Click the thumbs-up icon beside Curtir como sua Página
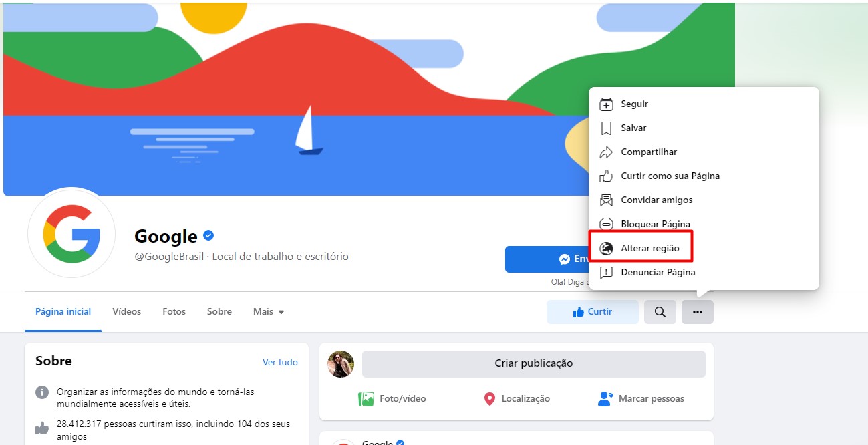Screen dimensions: 868x445 pyautogui.click(x=606, y=176)
